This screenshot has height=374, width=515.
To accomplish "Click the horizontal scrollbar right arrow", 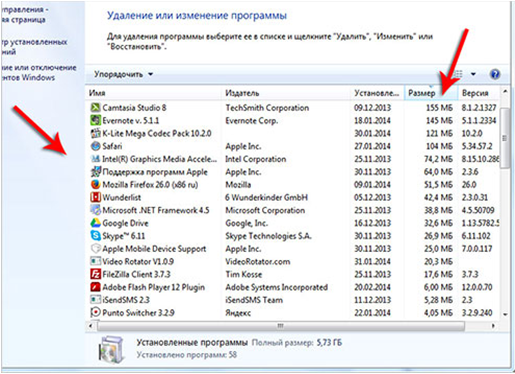I will (493, 326).
